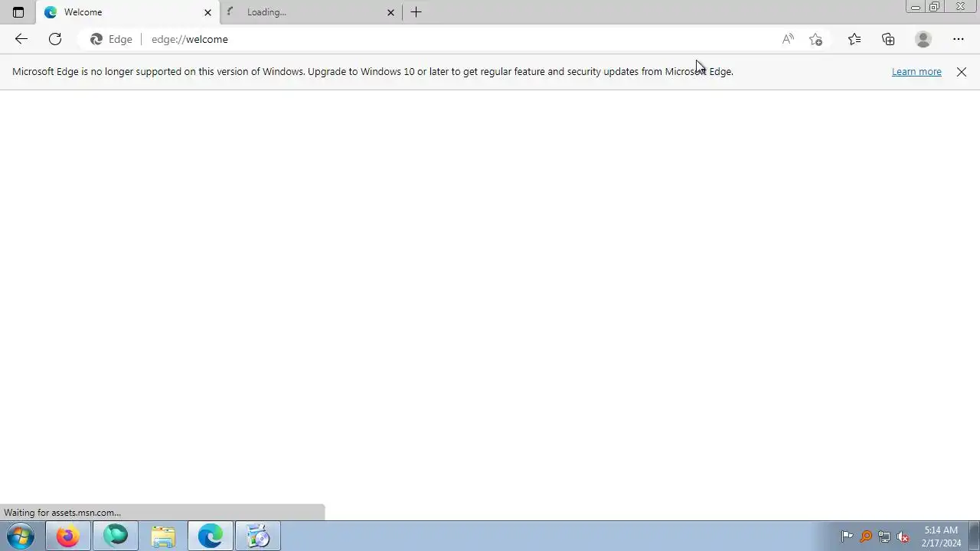Viewport: 980px width, 551px height.
Task: Open the Windows Start menu
Action: [x=21, y=536]
